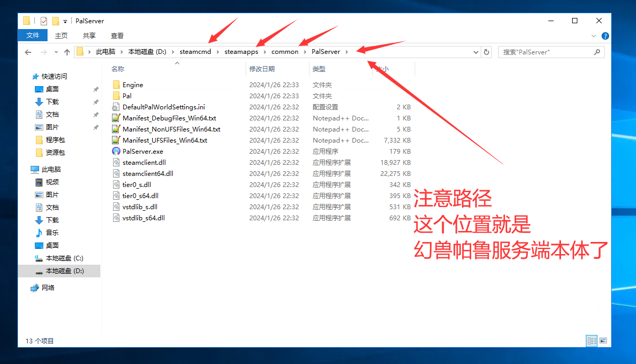
Task: Open 视频 folder in navigation pane
Action: (x=52, y=182)
